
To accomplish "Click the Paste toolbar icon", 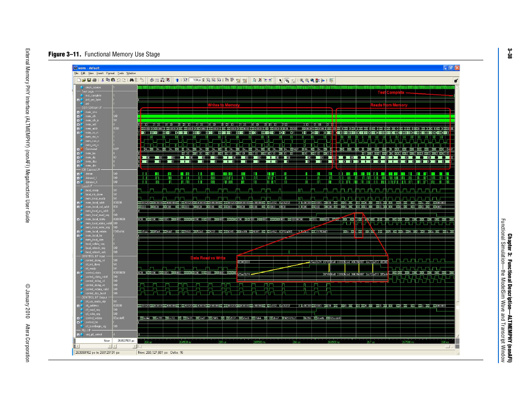I will coord(113,80).
